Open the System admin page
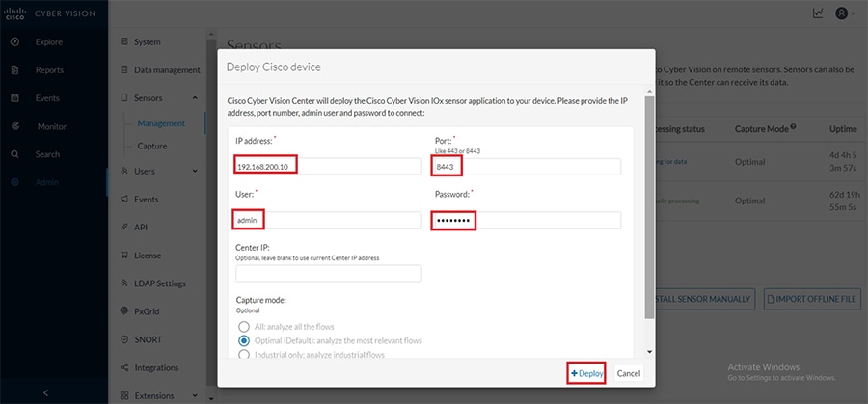 click(x=148, y=42)
